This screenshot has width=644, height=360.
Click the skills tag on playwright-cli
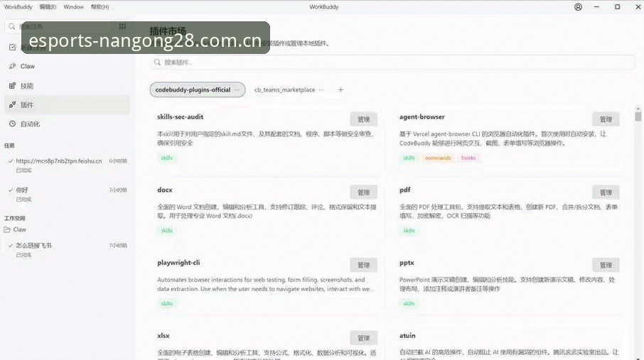tap(167, 304)
